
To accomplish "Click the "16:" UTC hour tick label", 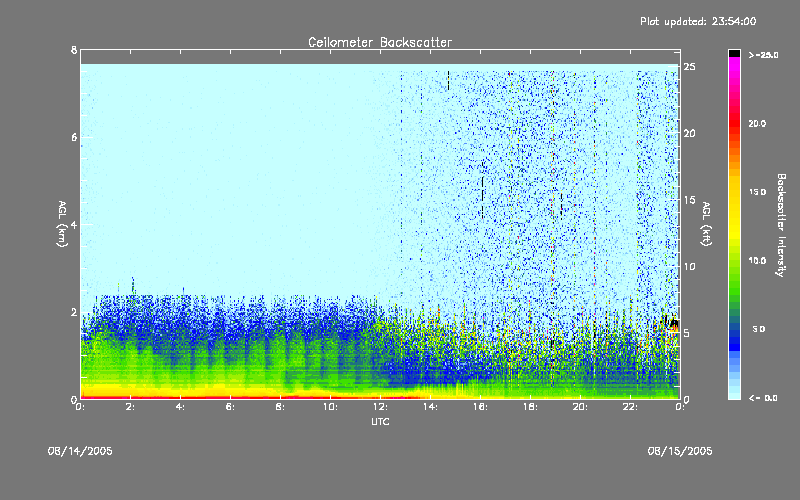I will pos(480,407).
